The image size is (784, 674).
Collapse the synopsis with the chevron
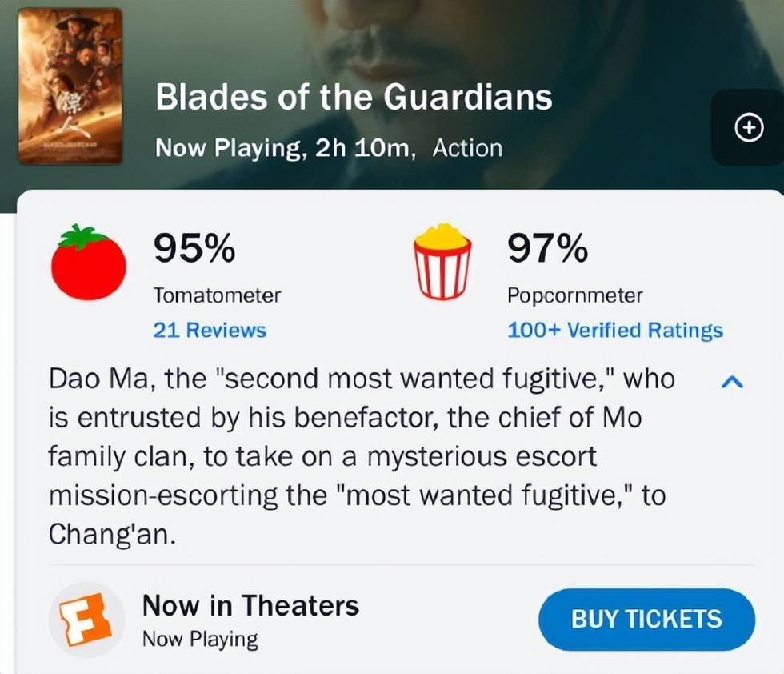[732, 383]
